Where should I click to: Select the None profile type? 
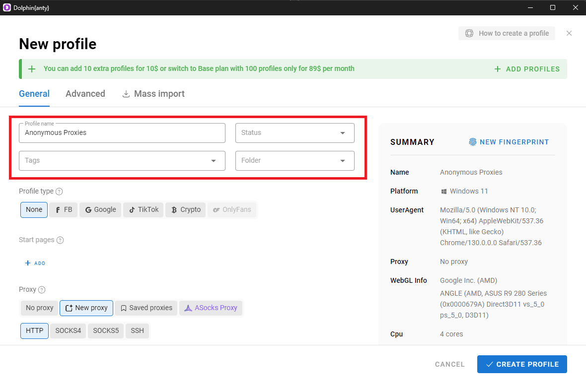[33, 209]
